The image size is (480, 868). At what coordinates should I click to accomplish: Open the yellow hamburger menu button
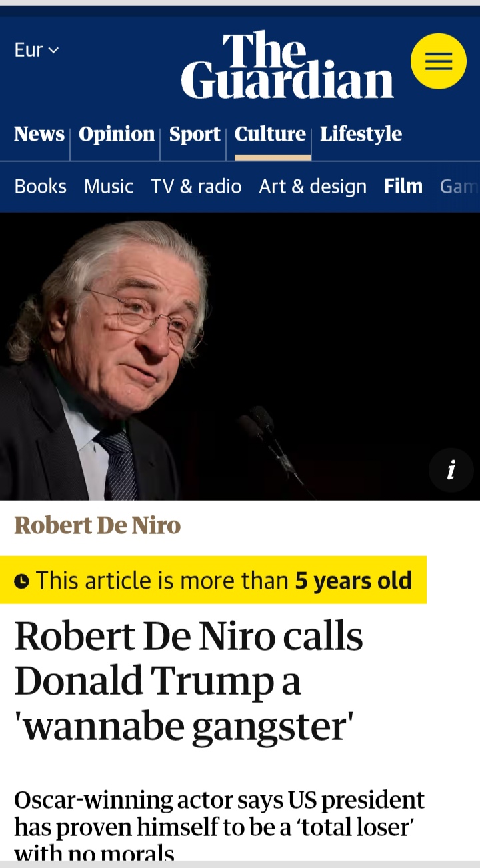pos(438,61)
